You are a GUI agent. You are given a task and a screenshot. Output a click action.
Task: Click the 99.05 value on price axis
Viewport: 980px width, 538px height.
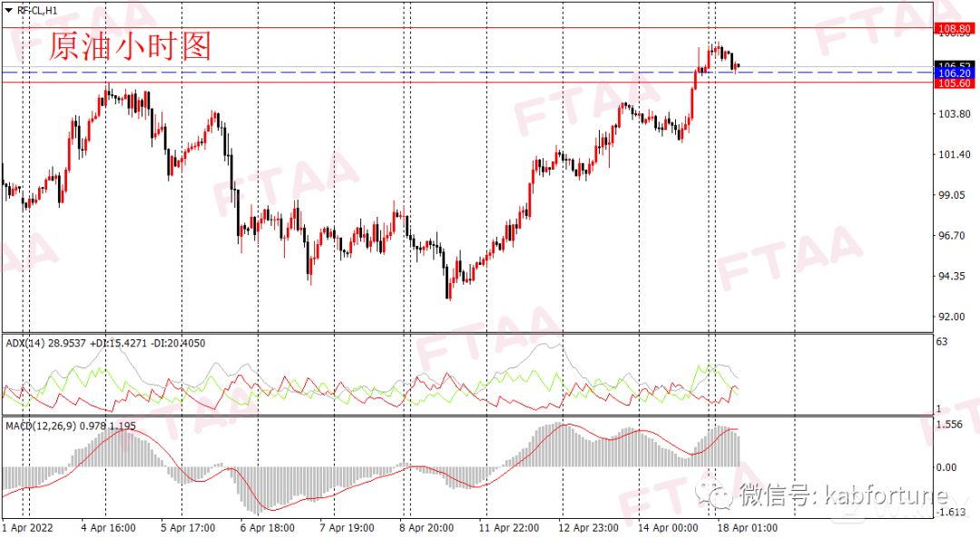coord(953,195)
